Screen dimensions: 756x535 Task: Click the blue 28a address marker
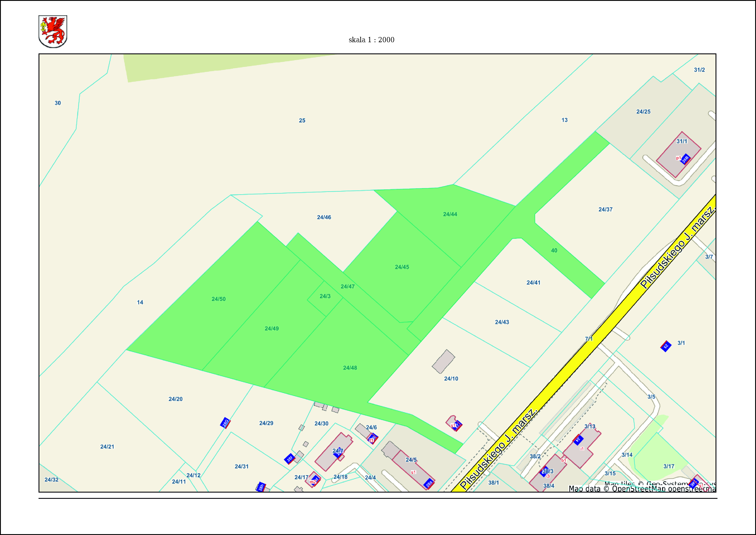tap(429, 484)
